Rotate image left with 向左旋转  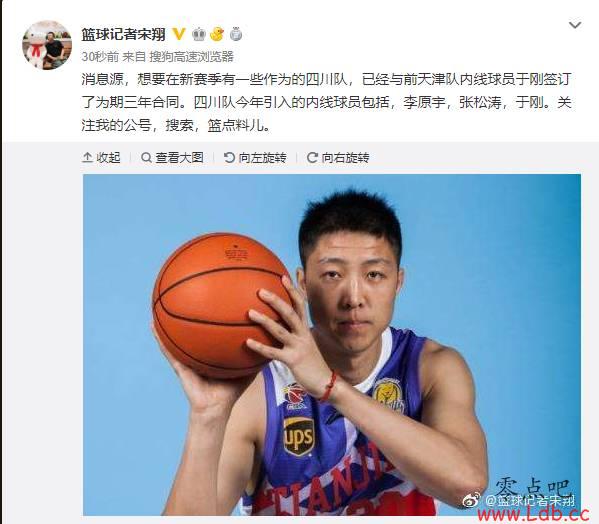point(255,157)
